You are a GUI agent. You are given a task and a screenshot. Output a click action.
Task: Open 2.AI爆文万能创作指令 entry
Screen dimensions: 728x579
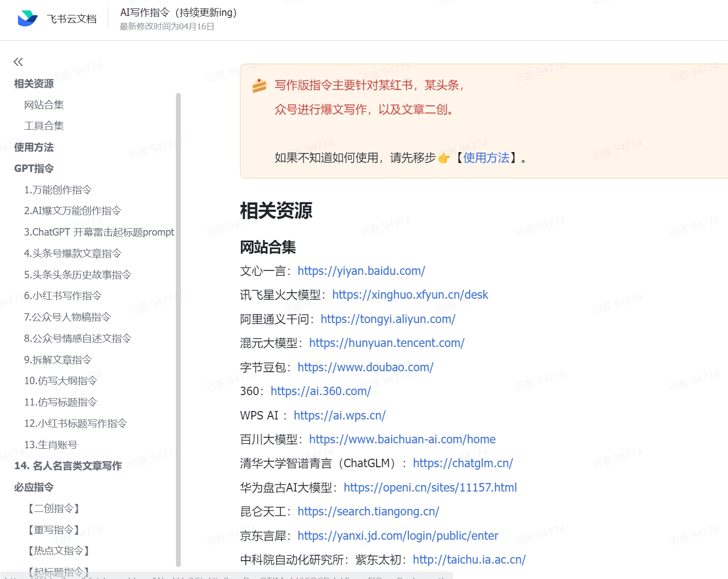coord(73,211)
